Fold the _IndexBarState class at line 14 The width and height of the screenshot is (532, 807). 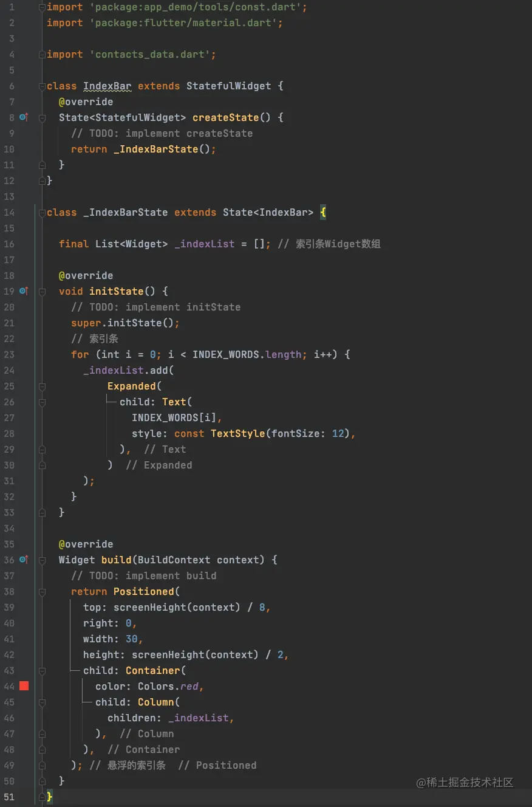click(x=42, y=213)
